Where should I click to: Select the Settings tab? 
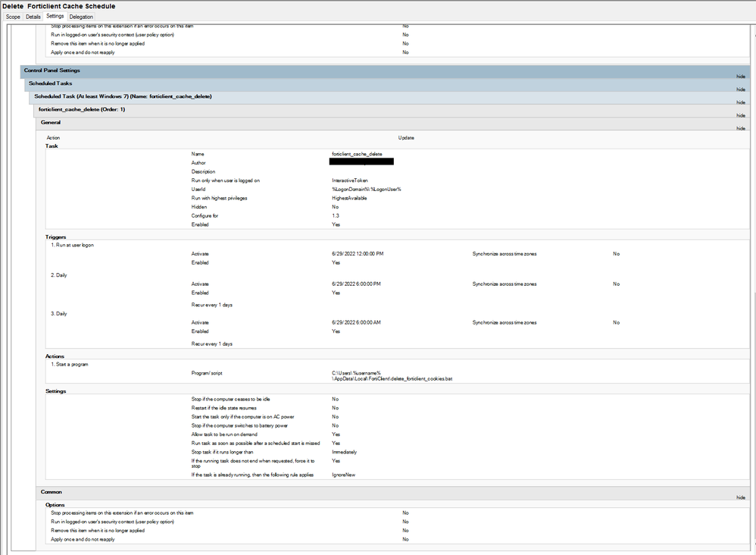(x=55, y=17)
